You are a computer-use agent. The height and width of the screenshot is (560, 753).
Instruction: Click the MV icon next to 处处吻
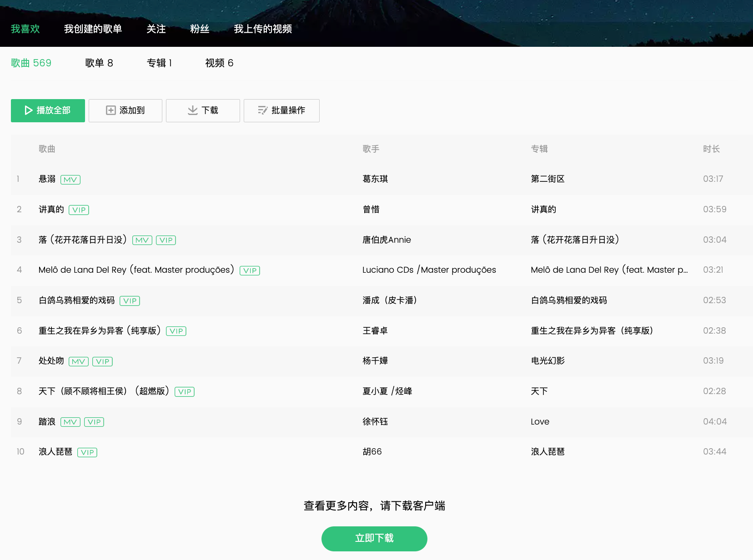point(78,361)
